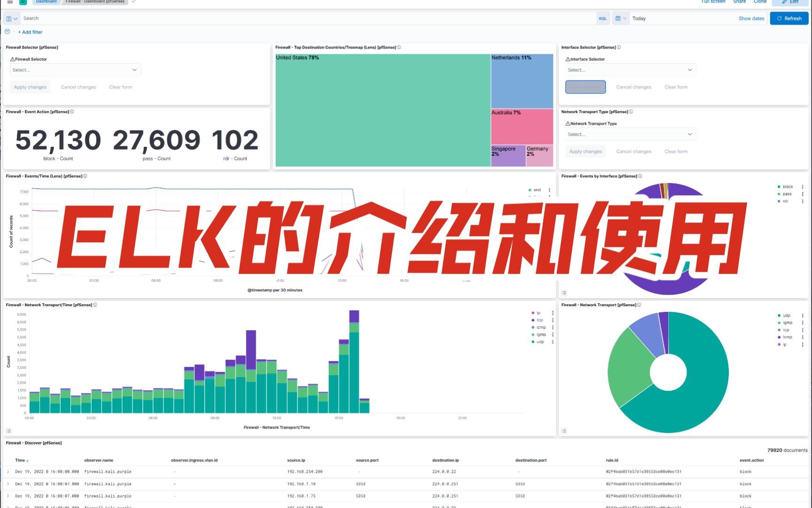Image resolution: width=812 pixels, height=508 pixels.
Task: Click inside the Search query field
Action: click(x=188, y=18)
